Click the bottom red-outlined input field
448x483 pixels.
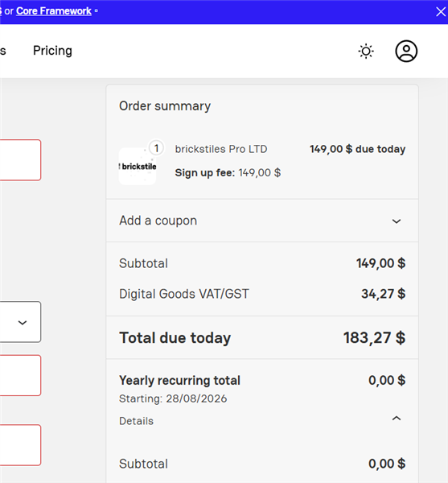[20, 445]
